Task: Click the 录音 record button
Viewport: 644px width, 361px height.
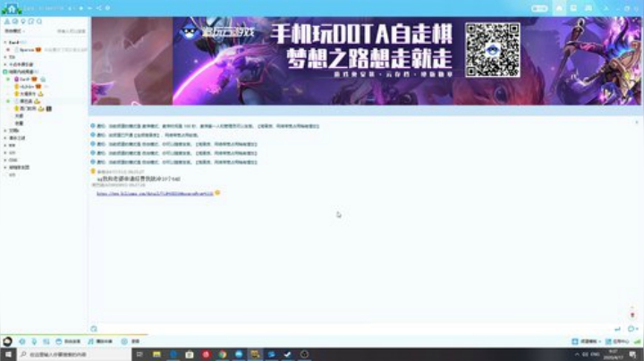Action: 131,341
